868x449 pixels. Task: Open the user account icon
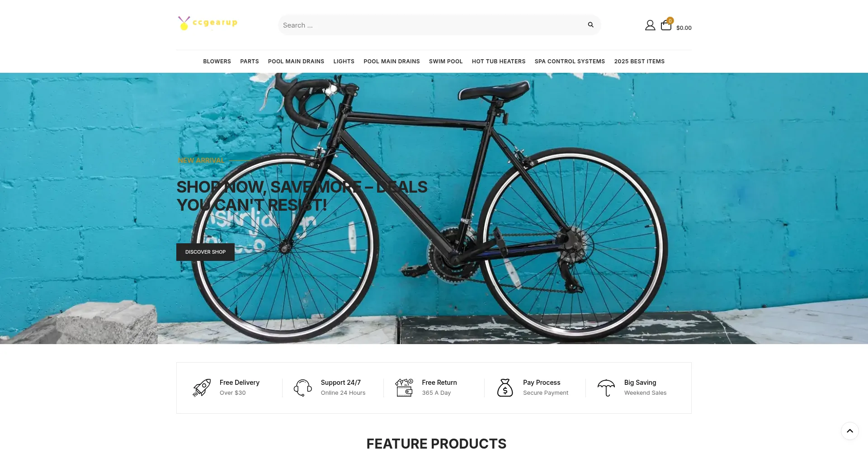pyautogui.click(x=650, y=25)
